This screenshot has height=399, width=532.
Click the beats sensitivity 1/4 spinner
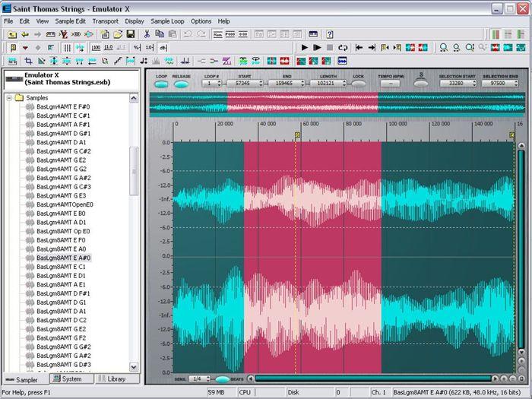pos(207,378)
